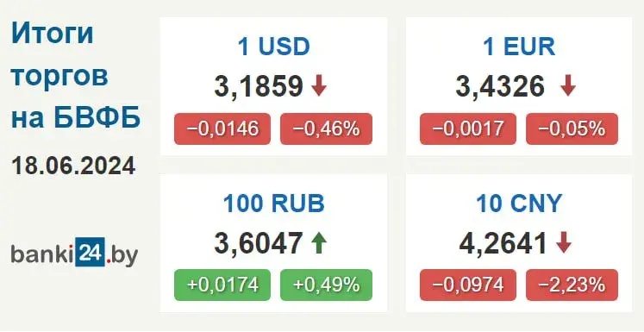Select the −0,46% USD percent badge

[326, 129]
